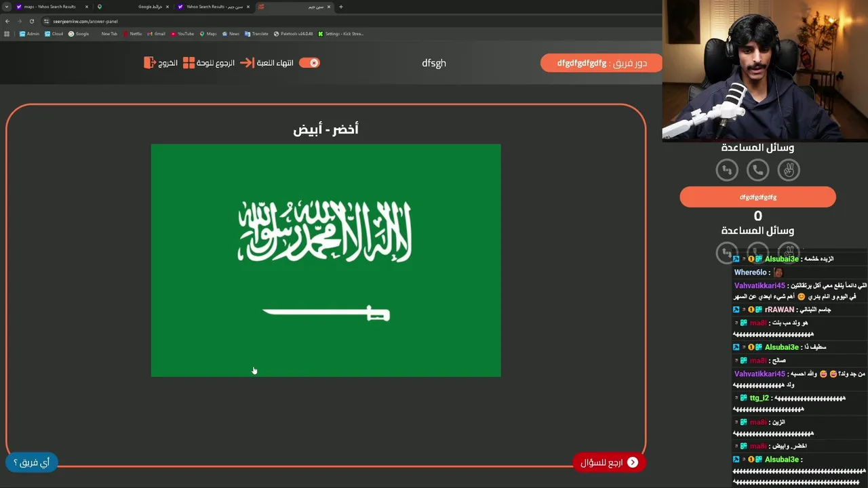Close the active سين جيم tab
868x488 pixels.
[329, 7]
